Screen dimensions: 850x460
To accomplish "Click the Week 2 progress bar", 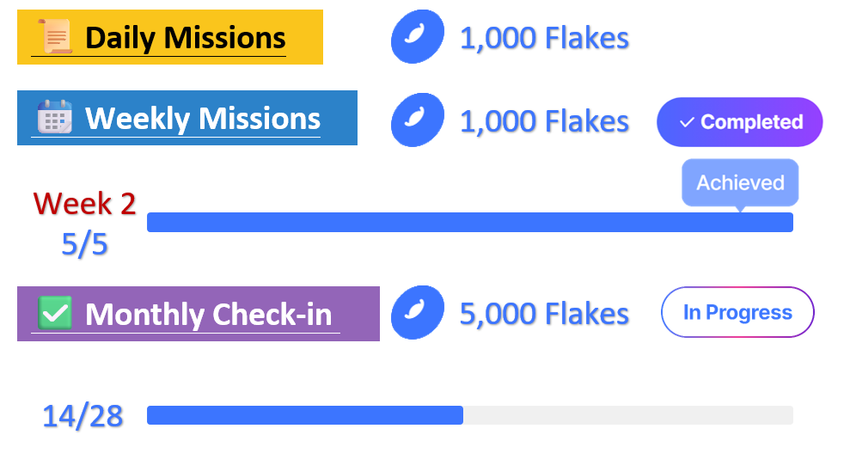I will click(x=470, y=222).
